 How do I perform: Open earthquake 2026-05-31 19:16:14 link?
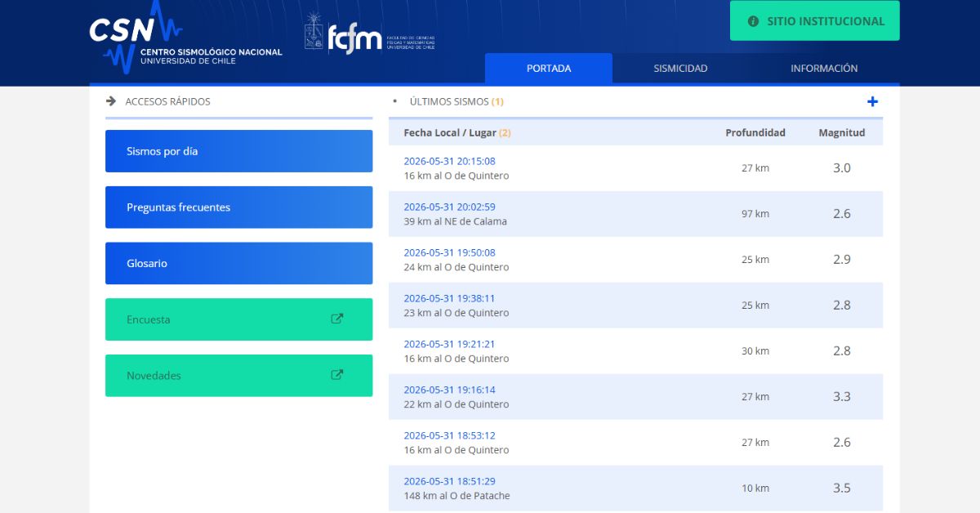pos(449,390)
